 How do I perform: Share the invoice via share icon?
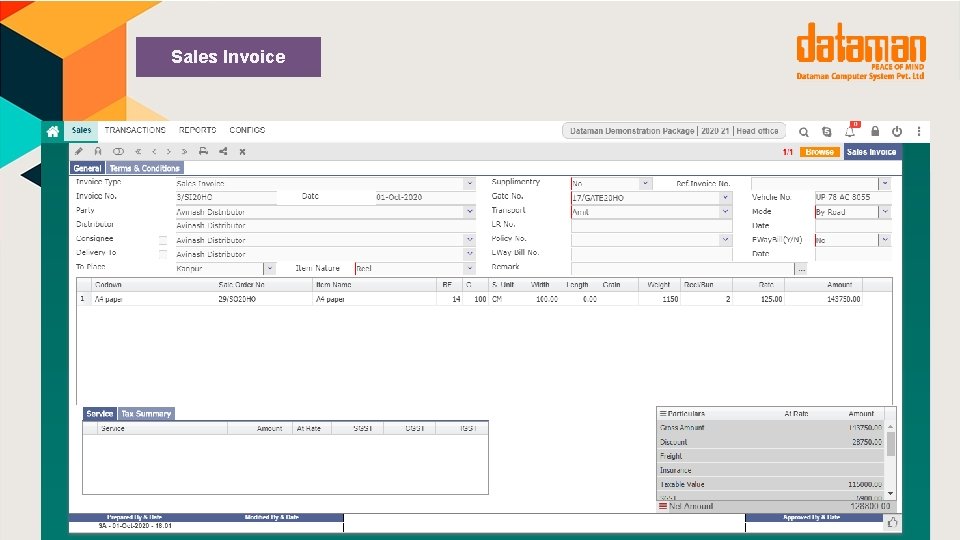(x=223, y=151)
